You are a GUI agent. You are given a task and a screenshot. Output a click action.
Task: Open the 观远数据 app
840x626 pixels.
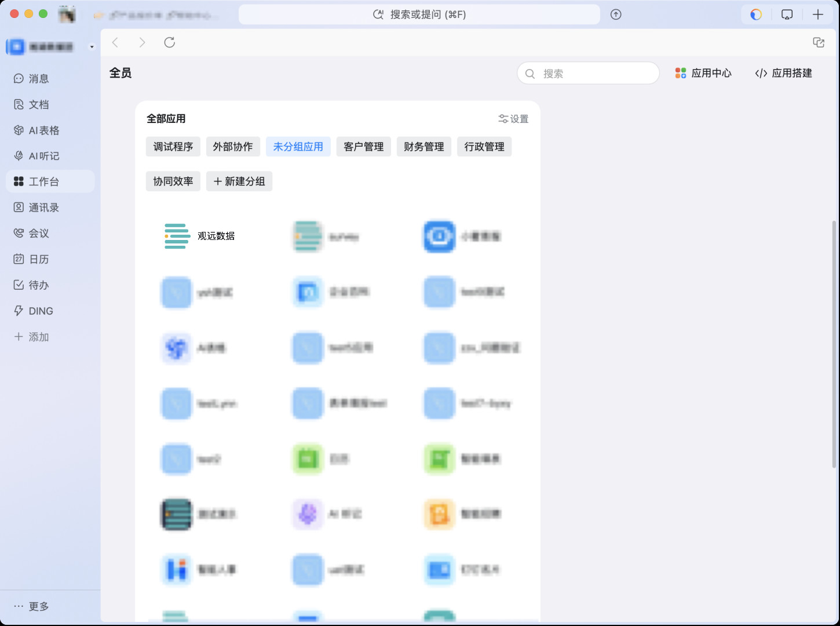pyautogui.click(x=200, y=236)
